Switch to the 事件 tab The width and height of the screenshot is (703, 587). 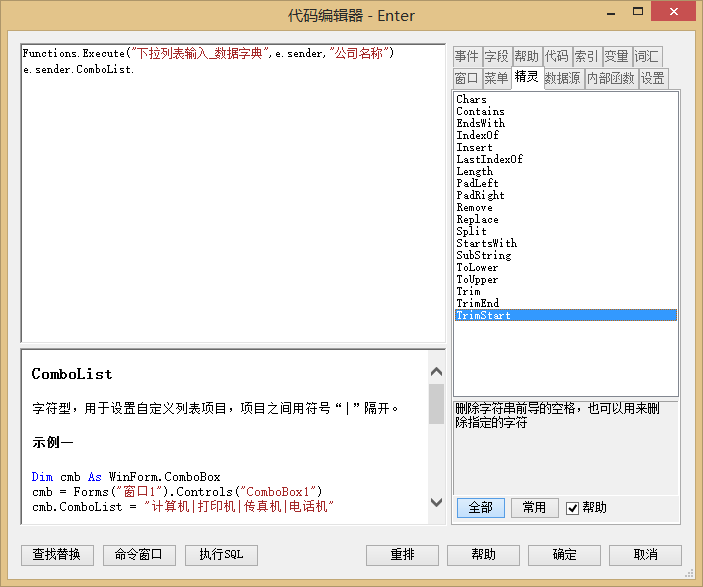click(x=467, y=56)
